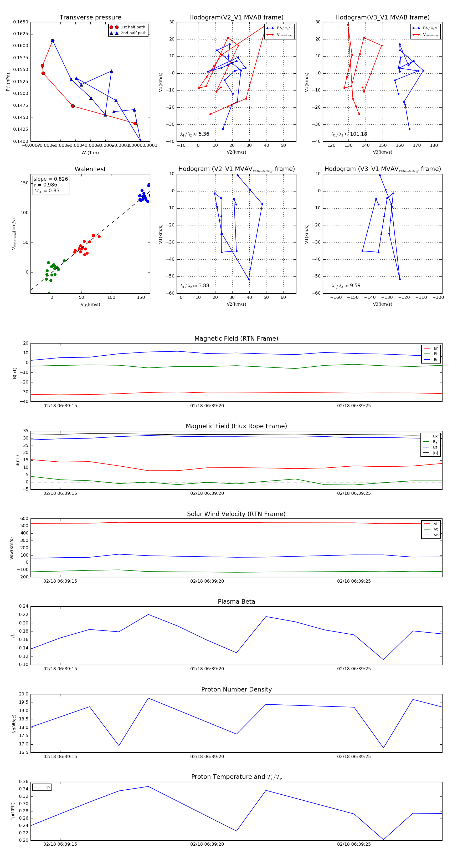Screen dimensions: 473x868
Task: Click the 'Hodogram(V3_V1 MVAB frame)' title
Action: (382, 18)
